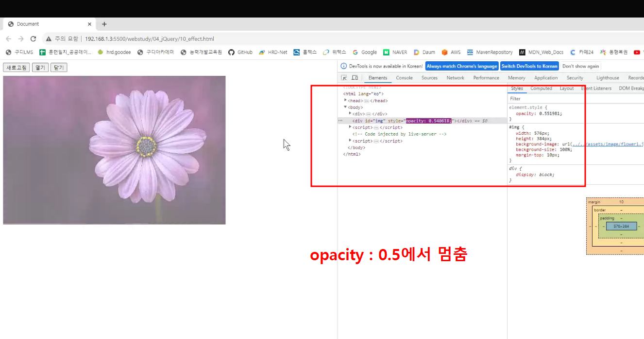
Task: Switch to the Lighthouse panel tab
Action: [x=608, y=78]
